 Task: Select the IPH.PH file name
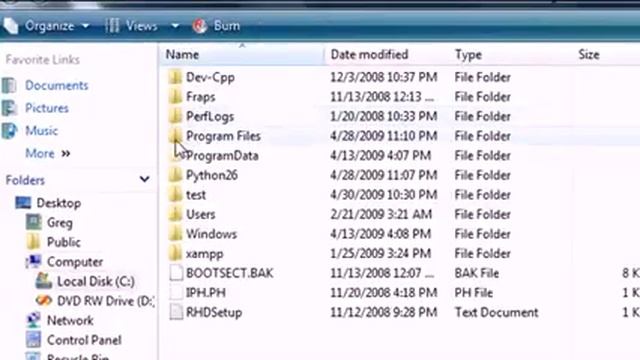coord(206,293)
